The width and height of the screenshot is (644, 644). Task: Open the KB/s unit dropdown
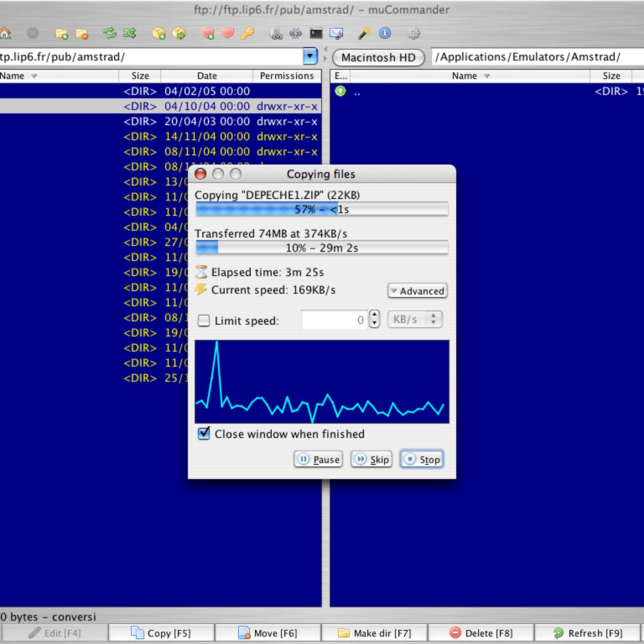tap(415, 320)
